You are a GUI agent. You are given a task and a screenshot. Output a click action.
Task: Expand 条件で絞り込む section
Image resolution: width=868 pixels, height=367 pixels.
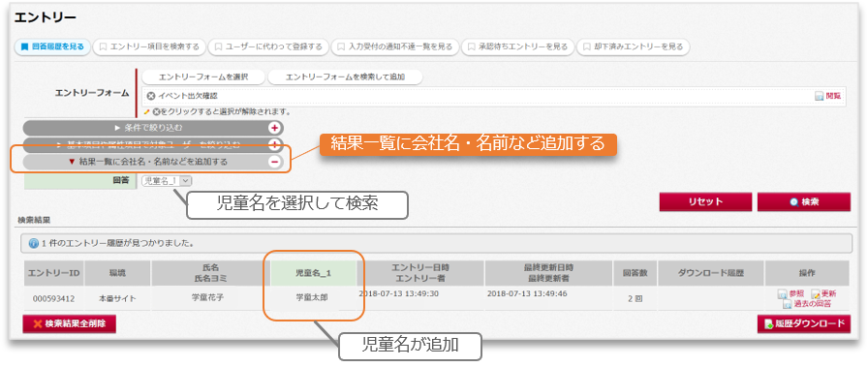click(153, 128)
